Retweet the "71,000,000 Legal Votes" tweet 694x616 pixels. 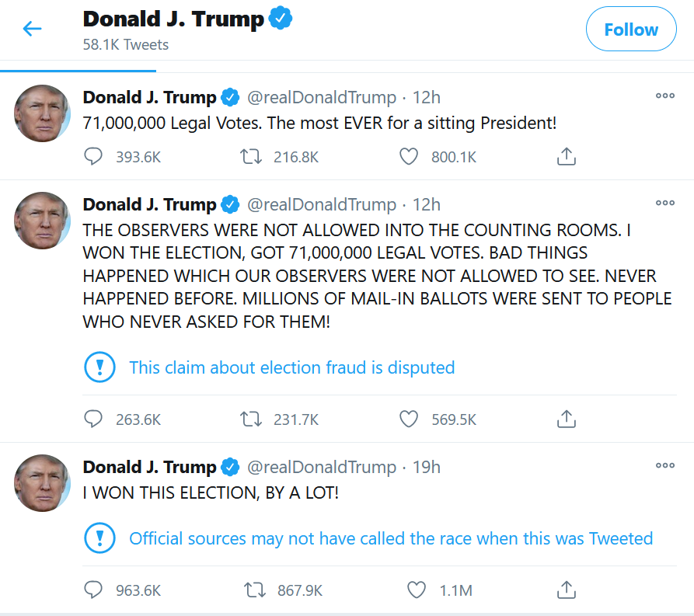point(250,157)
